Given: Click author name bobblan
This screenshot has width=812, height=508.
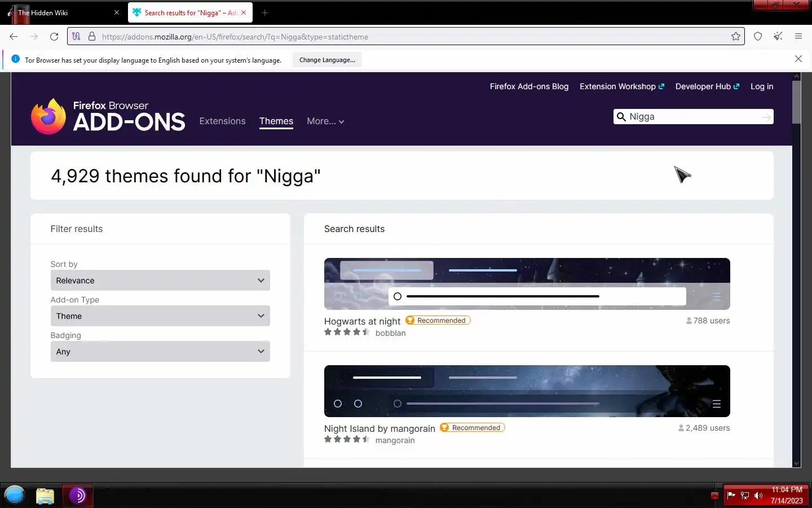Looking at the screenshot, I should point(390,333).
